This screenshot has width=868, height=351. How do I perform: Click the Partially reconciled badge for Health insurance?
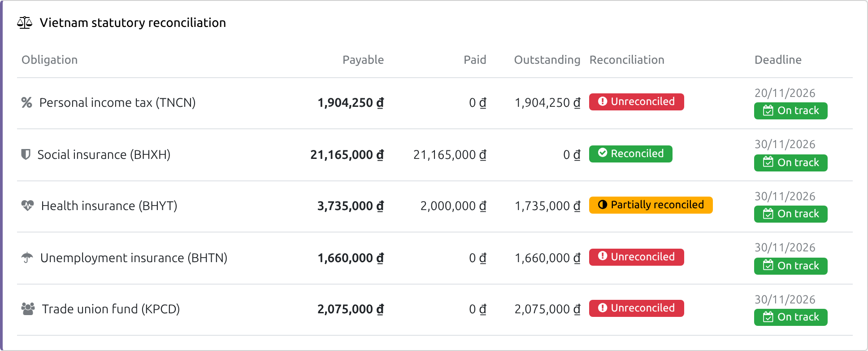point(651,205)
